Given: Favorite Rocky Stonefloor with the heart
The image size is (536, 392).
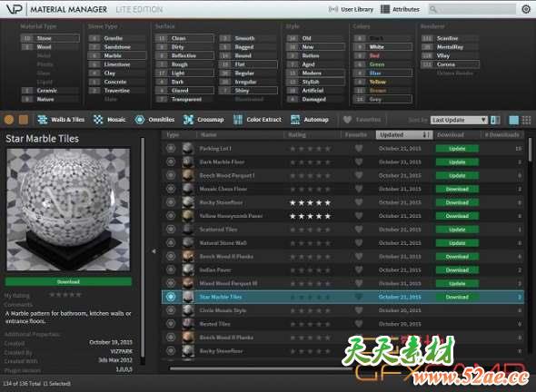Looking at the screenshot, I should 358,202.
